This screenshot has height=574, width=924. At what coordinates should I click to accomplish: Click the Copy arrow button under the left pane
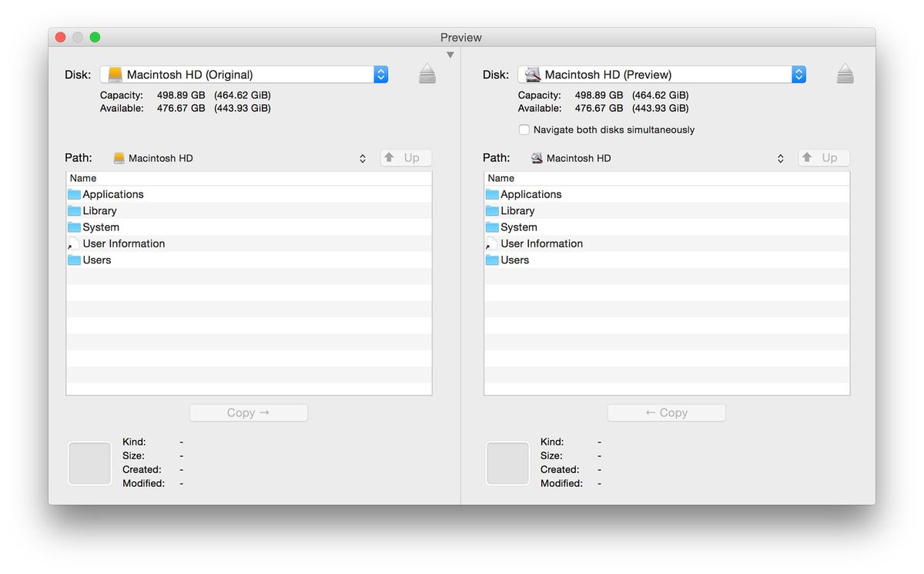[248, 412]
